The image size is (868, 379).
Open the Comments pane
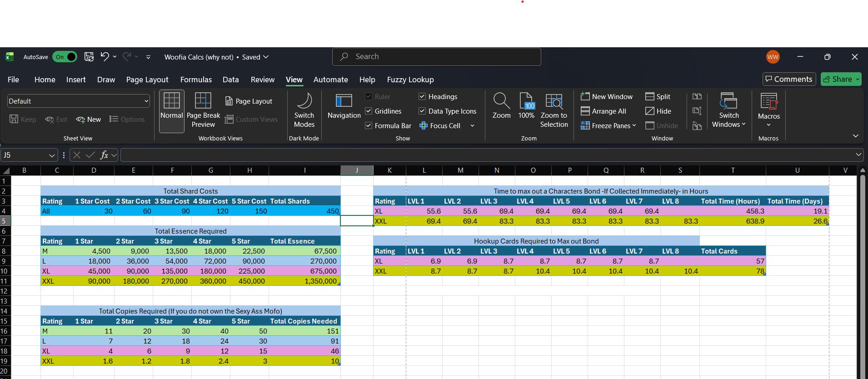coord(789,79)
